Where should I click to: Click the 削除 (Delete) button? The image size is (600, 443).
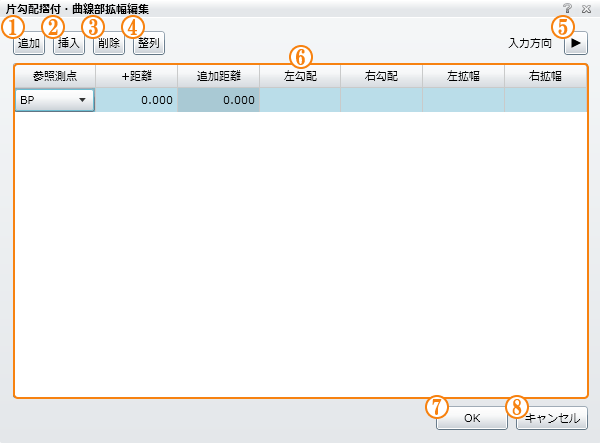pyautogui.click(x=109, y=43)
